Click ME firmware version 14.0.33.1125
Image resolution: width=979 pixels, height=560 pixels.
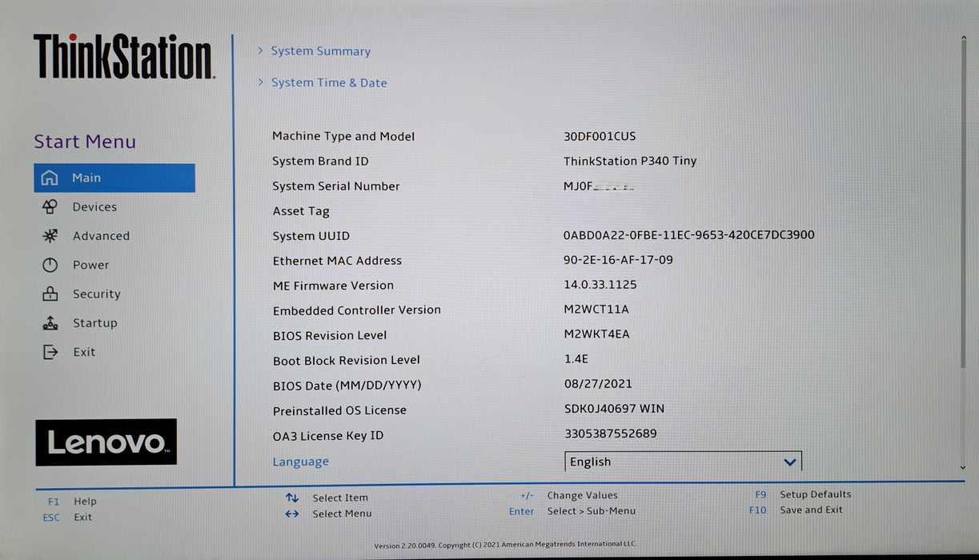pos(600,285)
